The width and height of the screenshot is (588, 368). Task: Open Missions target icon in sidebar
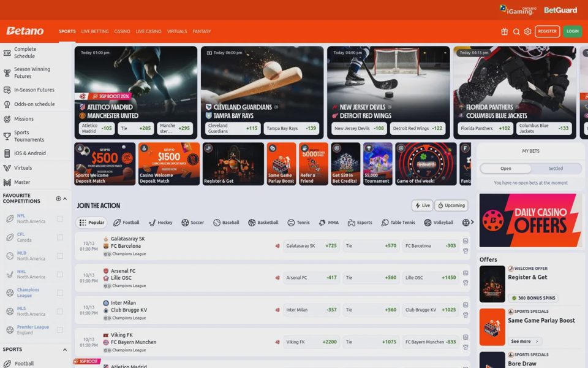pyautogui.click(x=7, y=119)
